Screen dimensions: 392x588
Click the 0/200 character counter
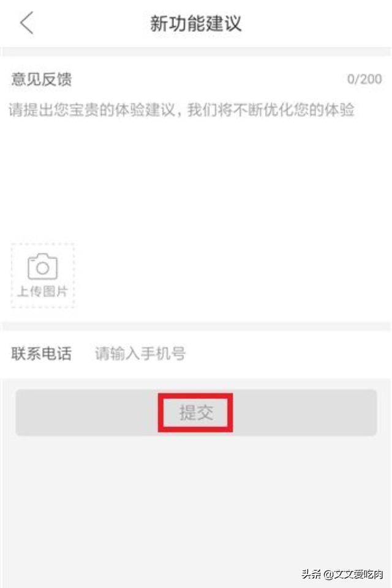364,79
